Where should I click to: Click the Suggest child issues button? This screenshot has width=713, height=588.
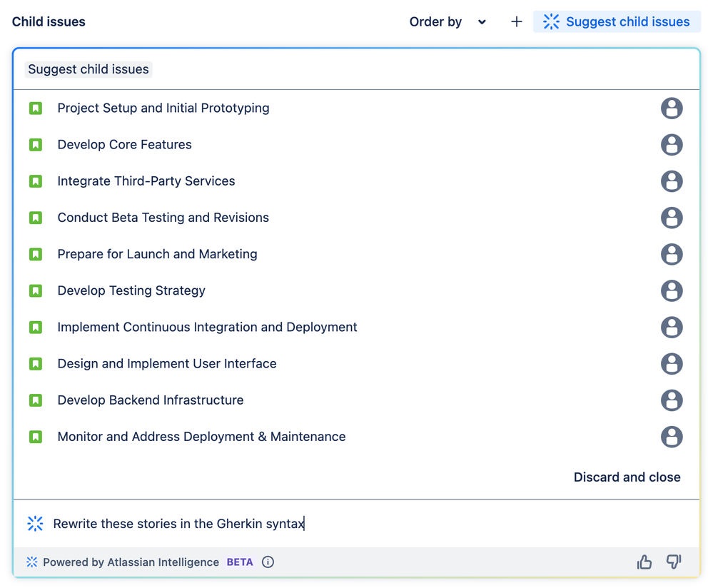click(616, 21)
